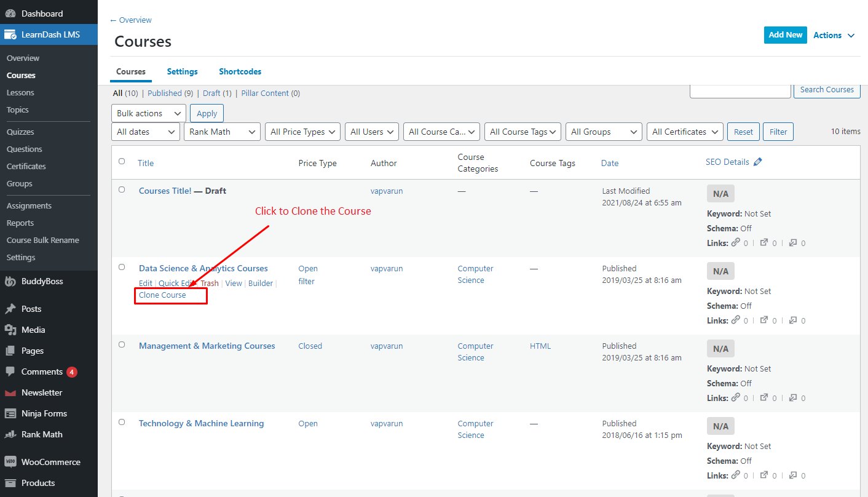
Task: Sort courses by the Date column
Action: 610,163
